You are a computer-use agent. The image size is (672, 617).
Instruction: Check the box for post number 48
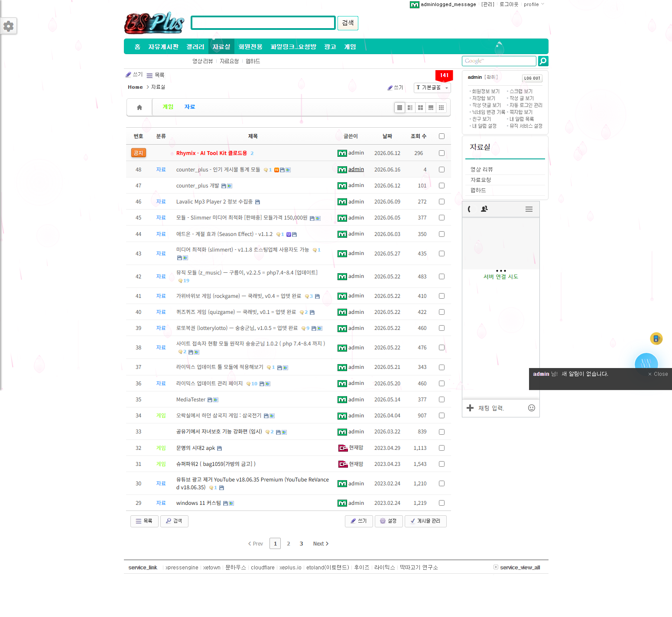point(442,170)
